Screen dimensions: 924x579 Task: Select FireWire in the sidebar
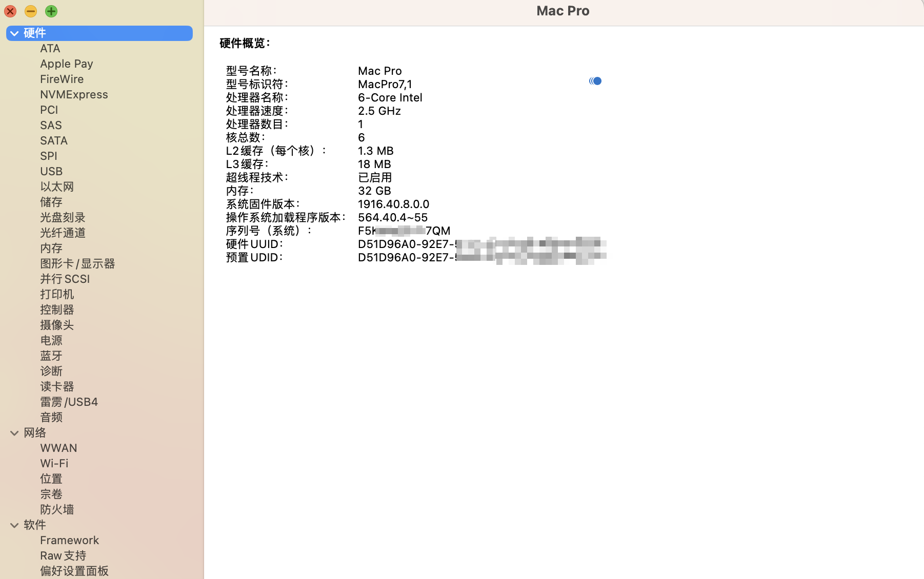(62, 79)
